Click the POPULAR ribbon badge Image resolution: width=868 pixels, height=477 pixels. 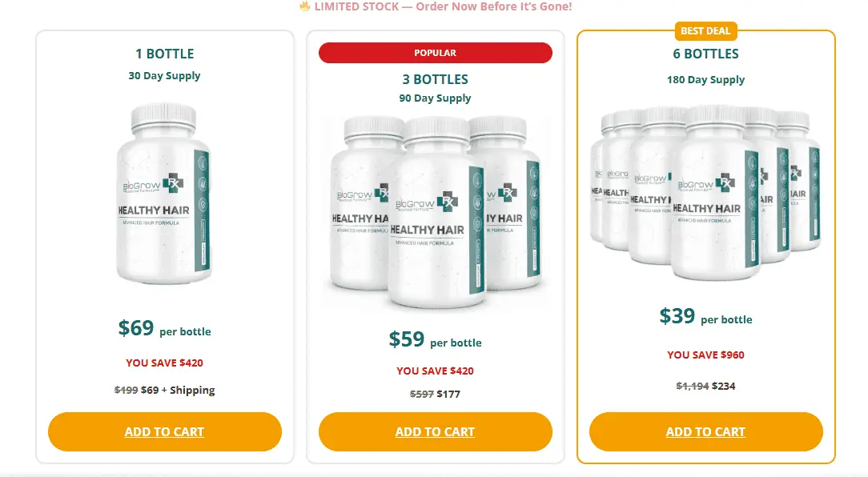(x=435, y=53)
